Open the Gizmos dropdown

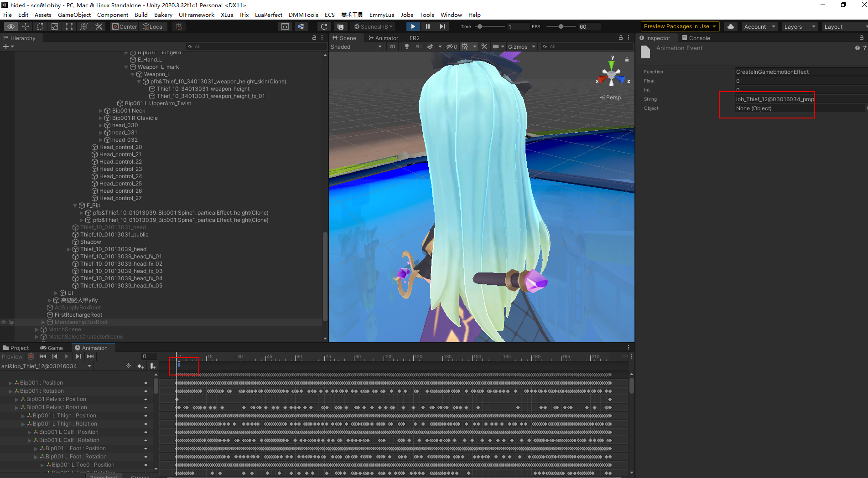click(x=521, y=46)
